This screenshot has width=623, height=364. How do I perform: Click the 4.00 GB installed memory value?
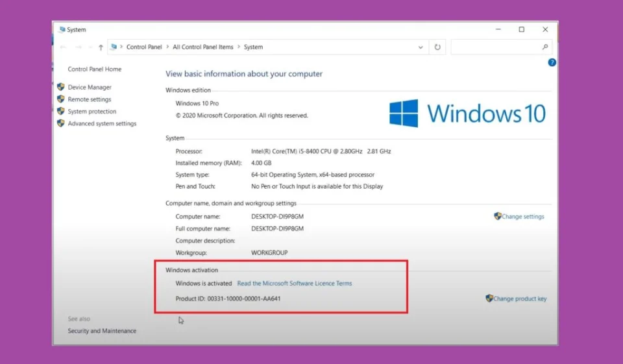coord(262,163)
